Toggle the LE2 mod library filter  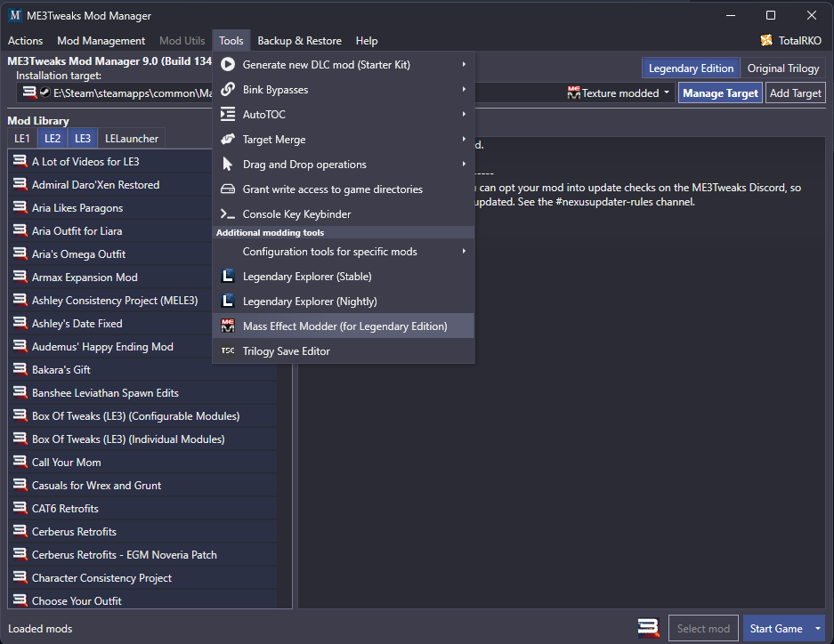(x=53, y=139)
